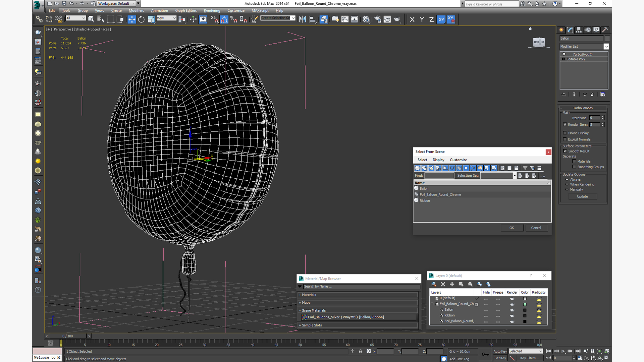Select Manually update radio button
This screenshot has height=362, width=644.
[x=567, y=189]
